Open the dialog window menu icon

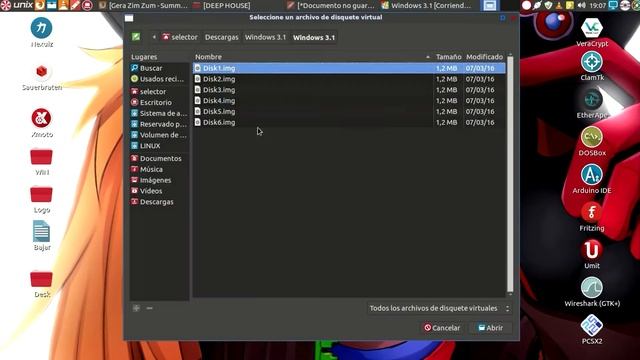129,18
